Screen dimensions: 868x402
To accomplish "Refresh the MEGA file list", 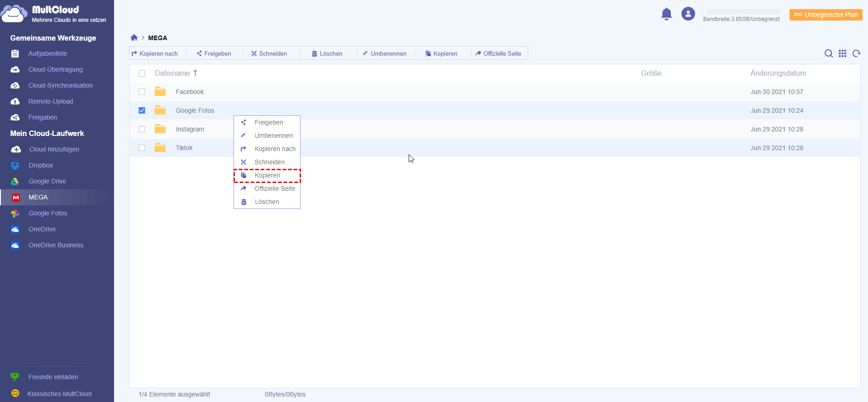I will 856,53.
